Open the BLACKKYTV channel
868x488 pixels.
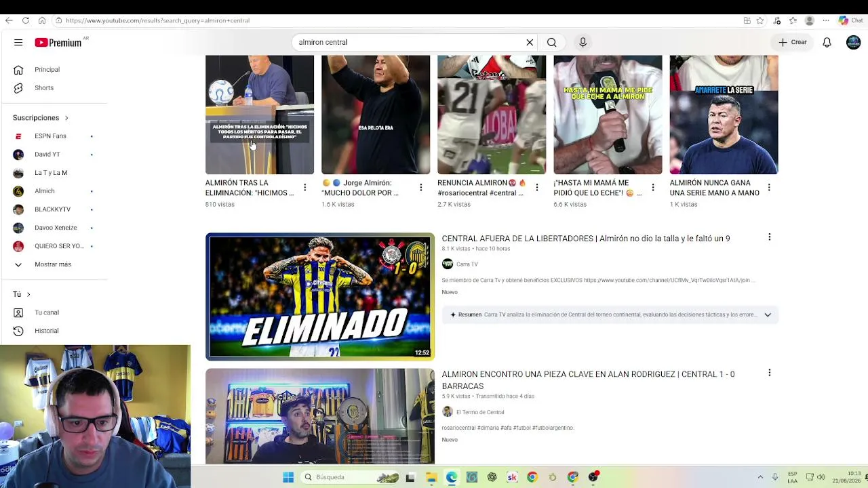pos(54,209)
